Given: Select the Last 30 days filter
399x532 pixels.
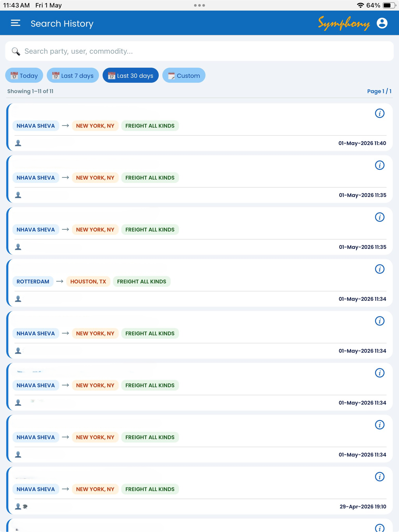Looking at the screenshot, I should pos(130,76).
